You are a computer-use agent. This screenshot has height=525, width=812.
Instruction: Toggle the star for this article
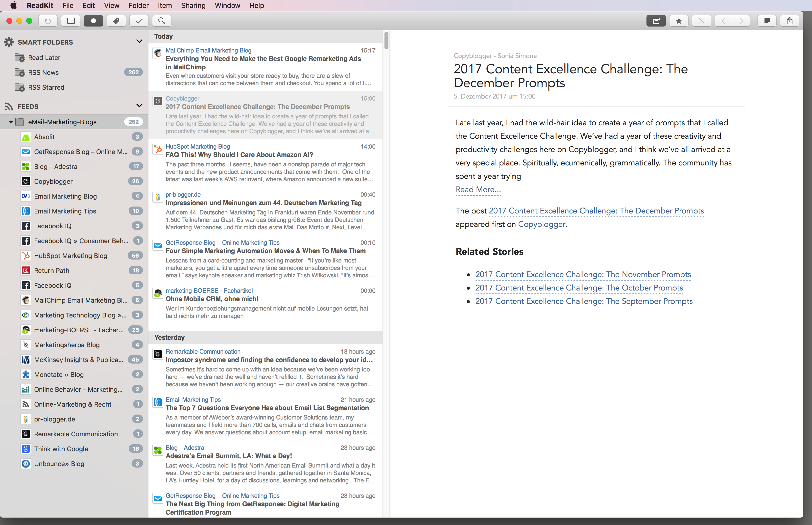point(679,21)
